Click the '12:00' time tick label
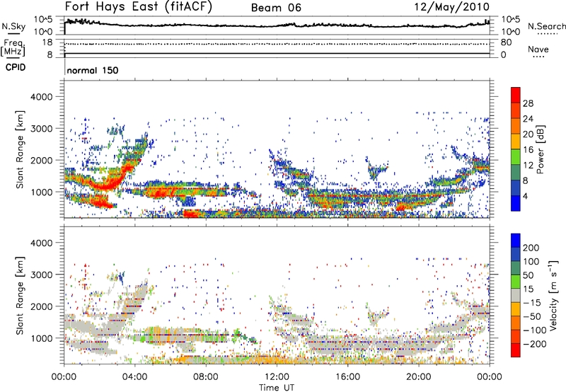Viewport: 566px width, 392px height. (277, 377)
